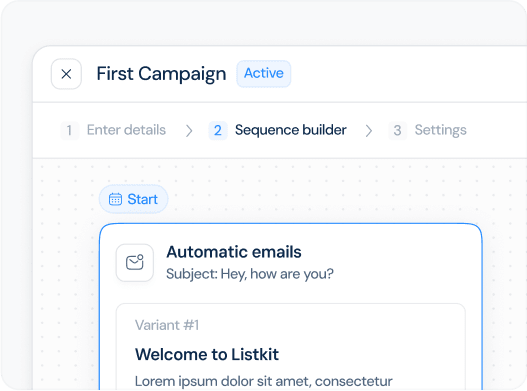Image resolution: width=527 pixels, height=391 pixels.
Task: Select the Sequence builder step
Action: click(x=290, y=130)
